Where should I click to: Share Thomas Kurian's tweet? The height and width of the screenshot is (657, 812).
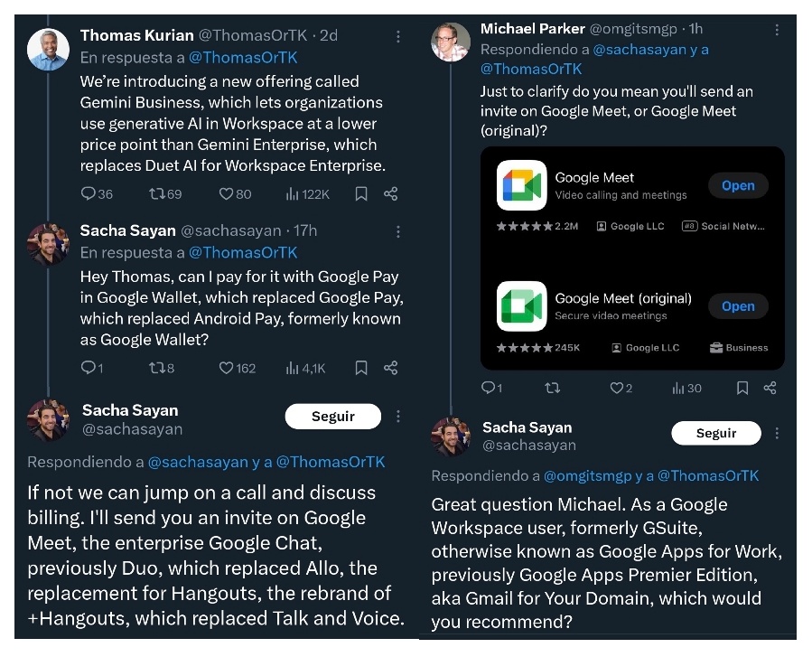[x=390, y=193]
